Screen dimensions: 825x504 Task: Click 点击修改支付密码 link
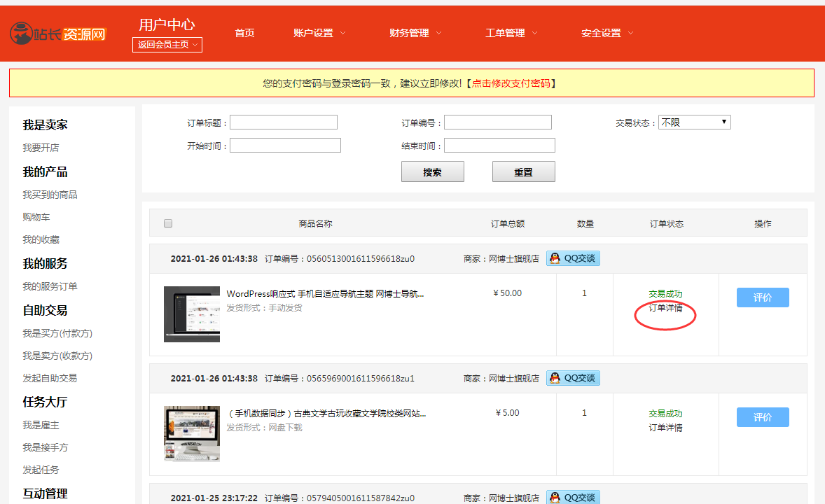pyautogui.click(x=511, y=83)
